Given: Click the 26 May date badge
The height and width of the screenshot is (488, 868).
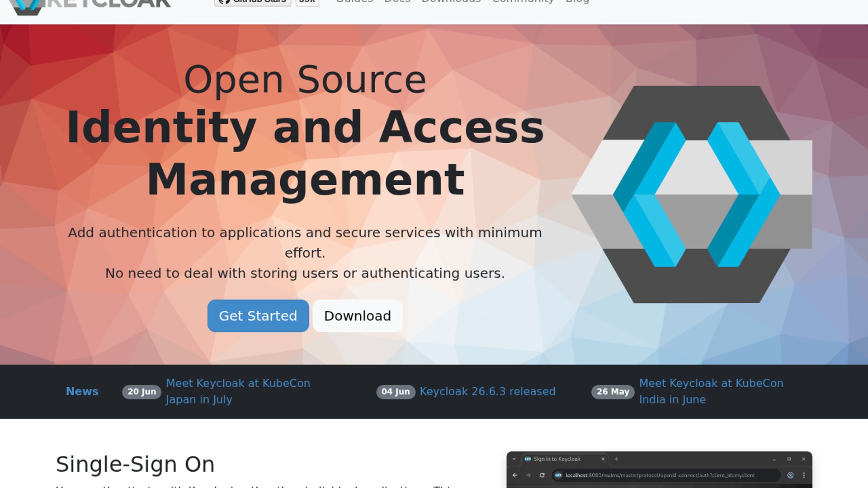Looking at the screenshot, I should pyautogui.click(x=613, y=392).
